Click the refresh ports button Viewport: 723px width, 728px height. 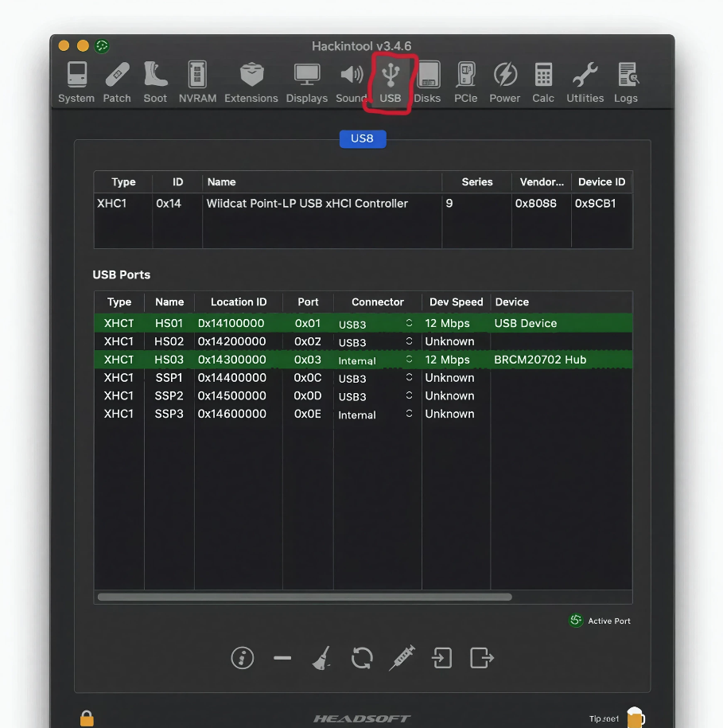[x=362, y=658]
